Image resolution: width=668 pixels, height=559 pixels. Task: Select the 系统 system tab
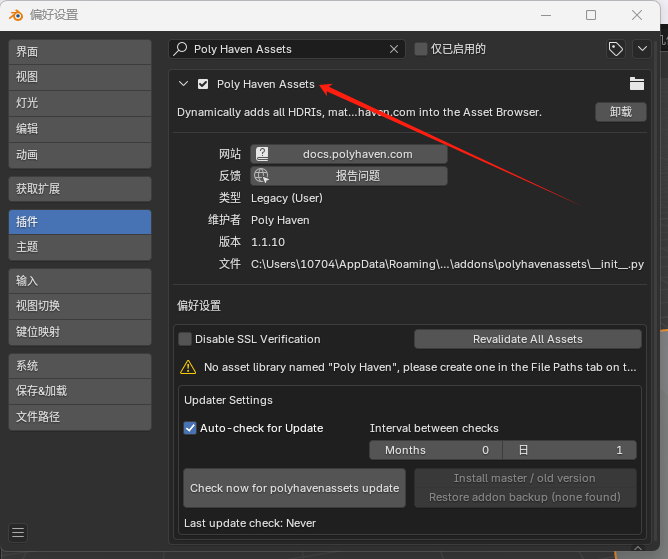(x=80, y=366)
